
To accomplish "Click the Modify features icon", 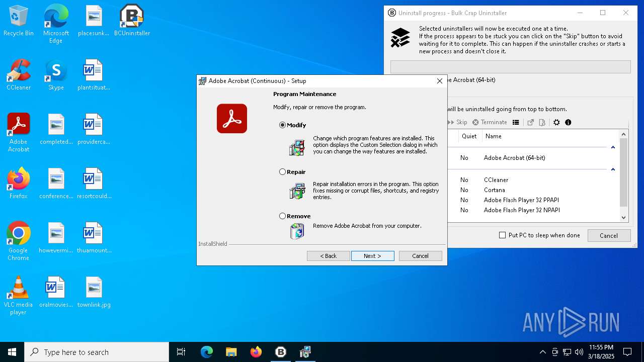I will click(x=297, y=147).
